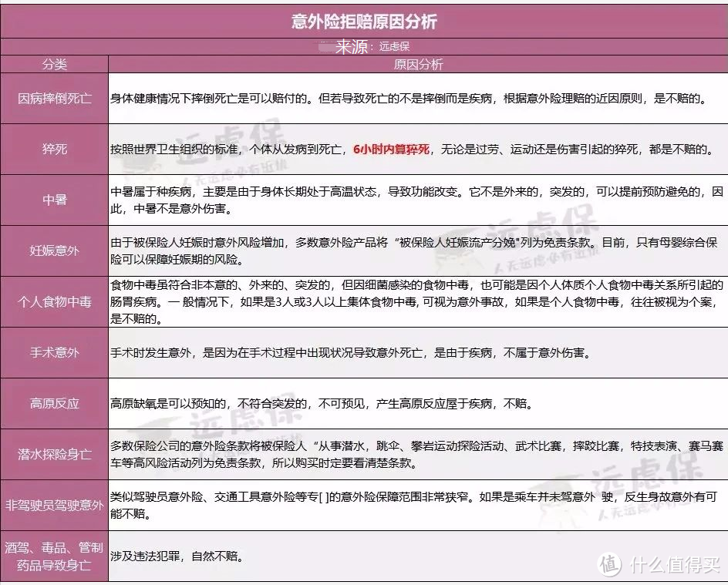Click the '潜水探险身亡' category cell

[x=54, y=454]
